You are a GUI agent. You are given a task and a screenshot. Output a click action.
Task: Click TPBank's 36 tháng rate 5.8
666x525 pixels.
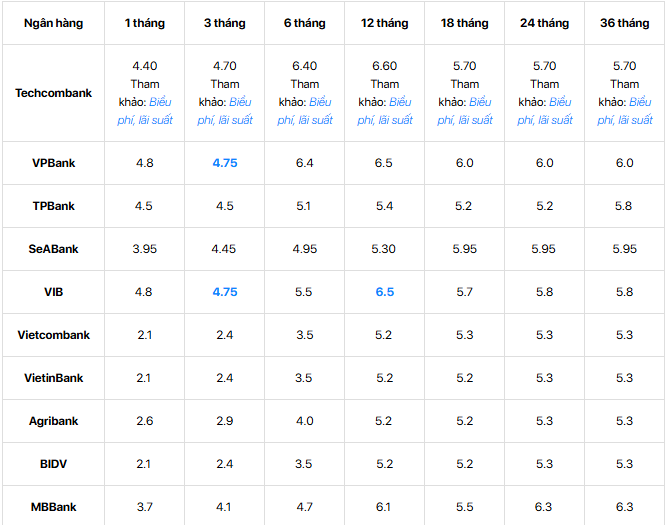tap(624, 206)
